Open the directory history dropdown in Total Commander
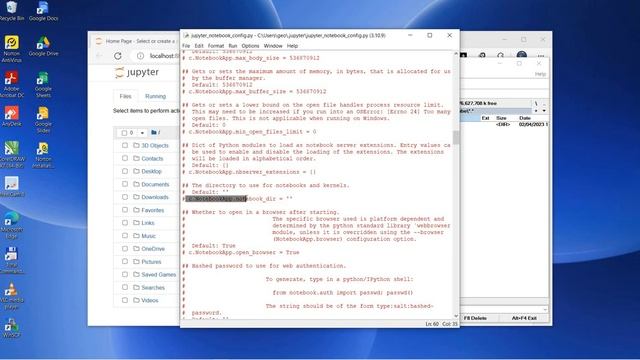Viewport: 640px width, 360px height. (544, 111)
